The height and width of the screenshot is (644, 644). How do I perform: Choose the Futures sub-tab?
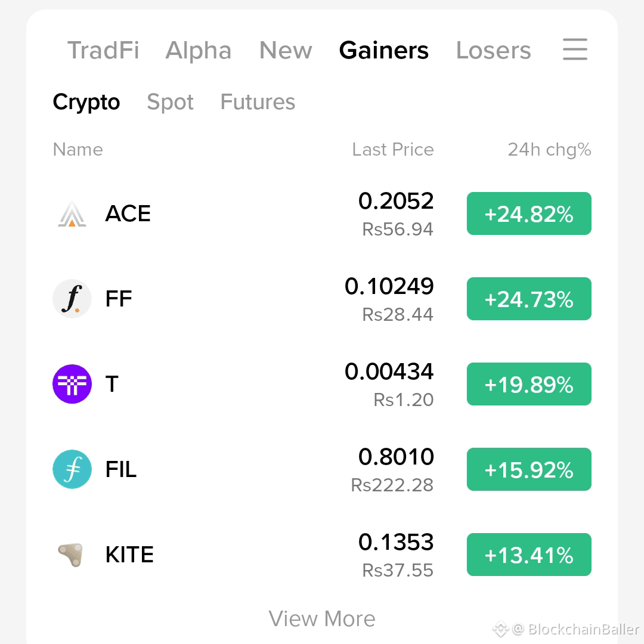(258, 102)
